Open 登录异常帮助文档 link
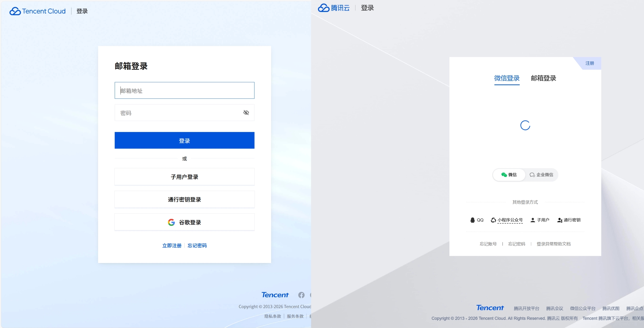 (x=553, y=244)
